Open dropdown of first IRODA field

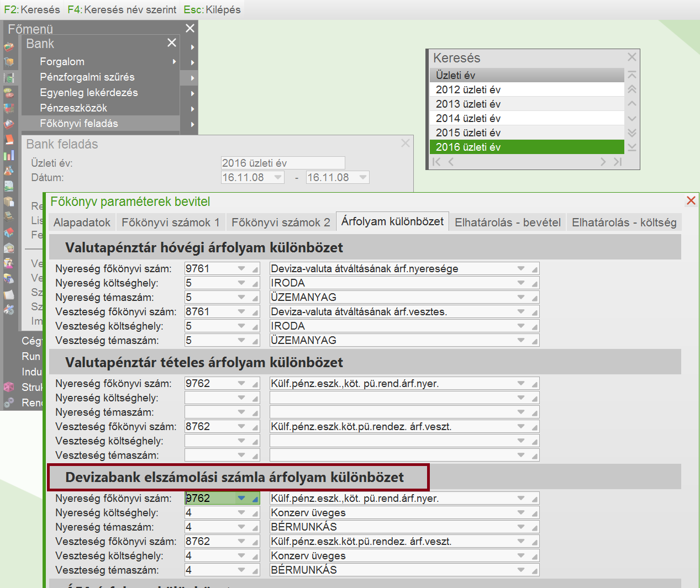point(521,283)
